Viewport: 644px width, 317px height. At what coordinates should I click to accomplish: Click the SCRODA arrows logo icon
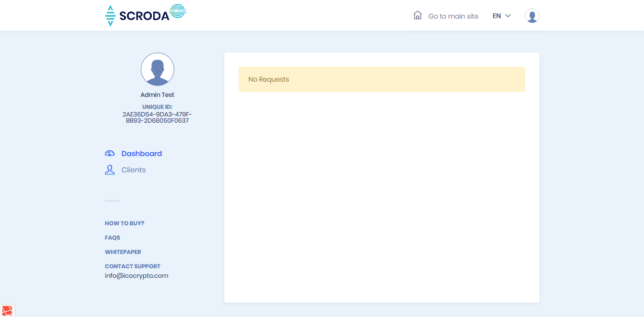(110, 16)
